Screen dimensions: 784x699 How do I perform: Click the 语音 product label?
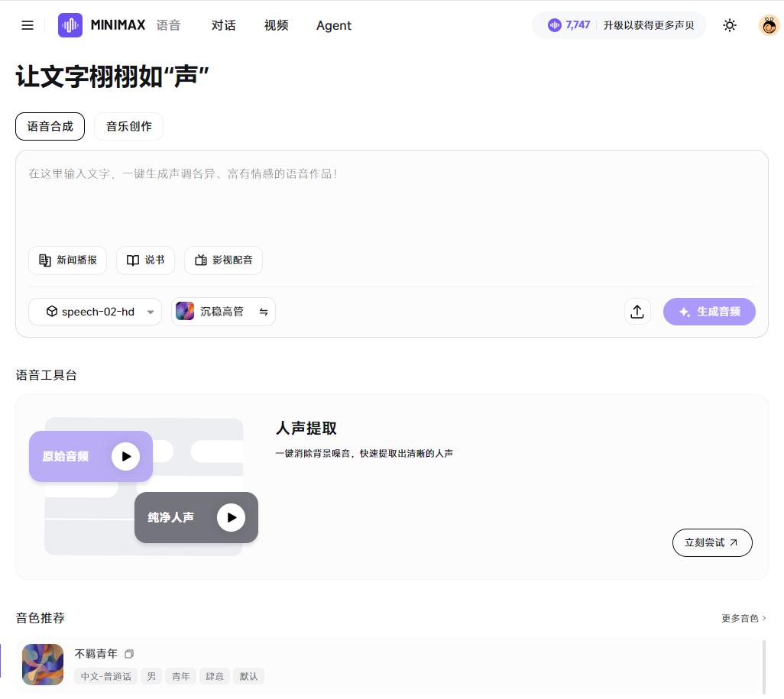tap(168, 25)
